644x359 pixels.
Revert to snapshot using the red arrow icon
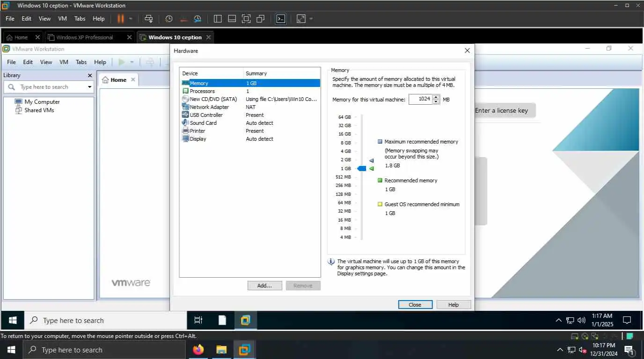tap(183, 19)
